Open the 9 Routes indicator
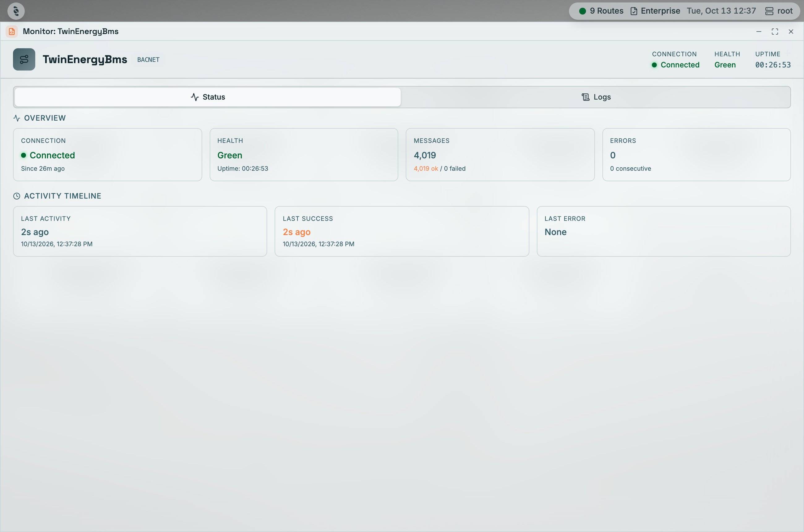 tap(601, 11)
